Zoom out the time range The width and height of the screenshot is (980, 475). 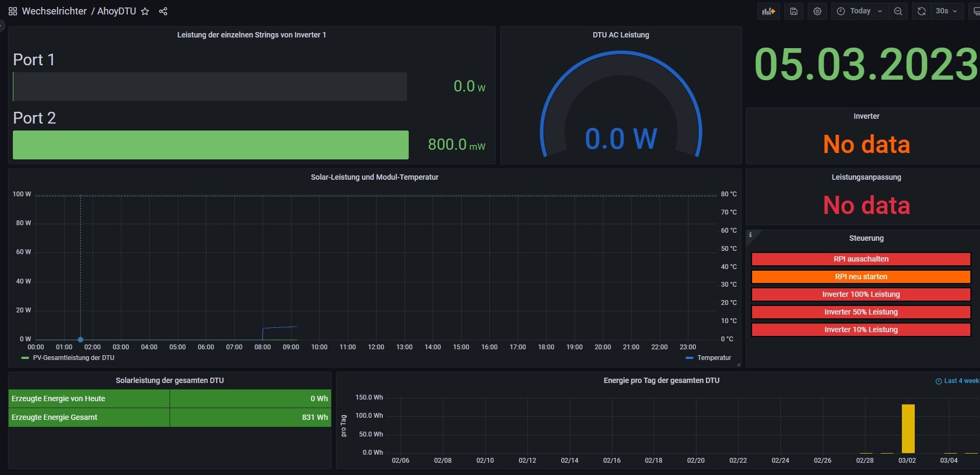(x=898, y=11)
